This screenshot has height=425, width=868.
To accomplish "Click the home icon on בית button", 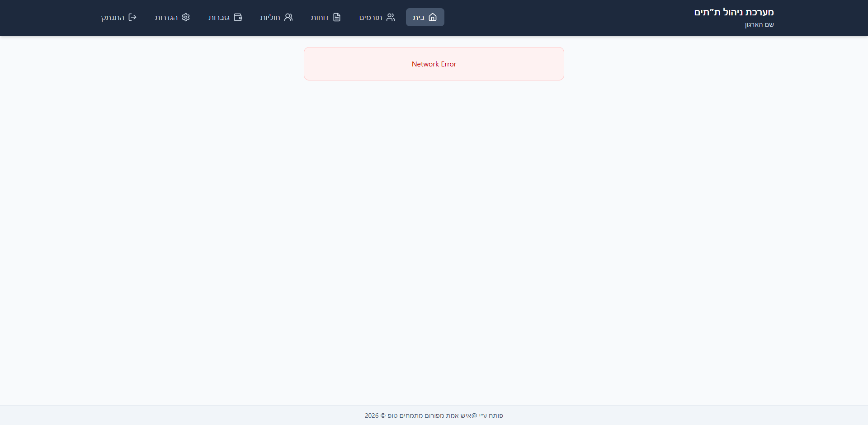I will (x=433, y=17).
